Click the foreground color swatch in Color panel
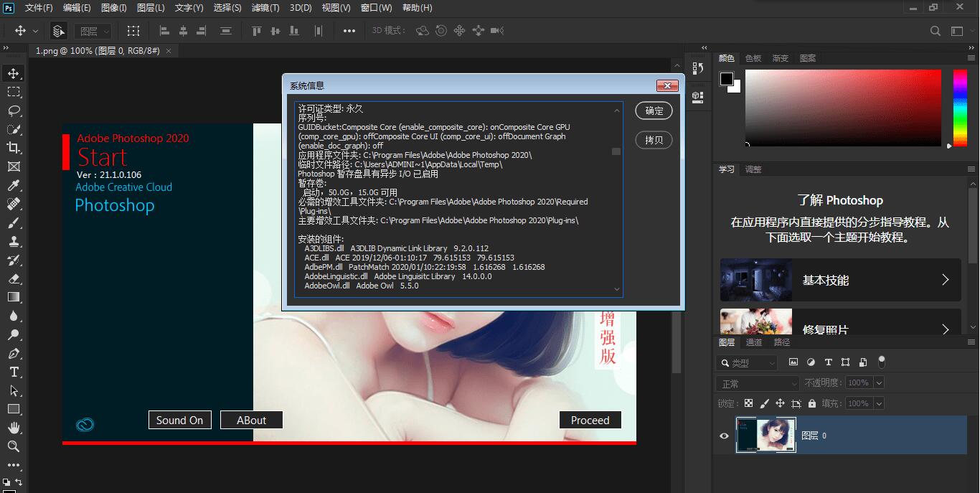The width and height of the screenshot is (980, 493). [x=727, y=79]
